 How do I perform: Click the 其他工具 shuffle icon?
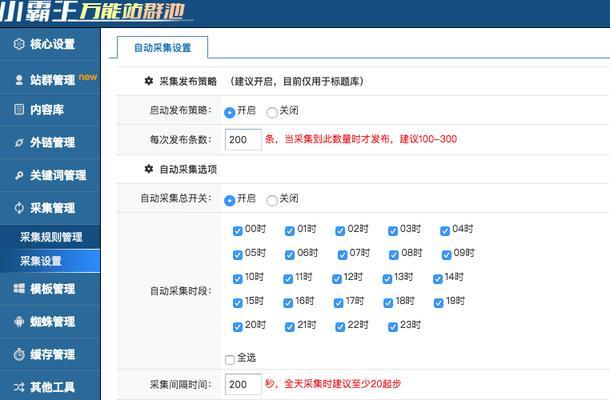pos(19,387)
